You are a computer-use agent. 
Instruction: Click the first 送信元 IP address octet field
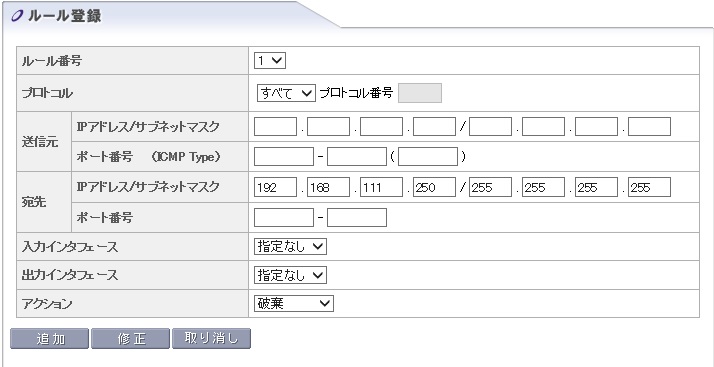[275, 127]
